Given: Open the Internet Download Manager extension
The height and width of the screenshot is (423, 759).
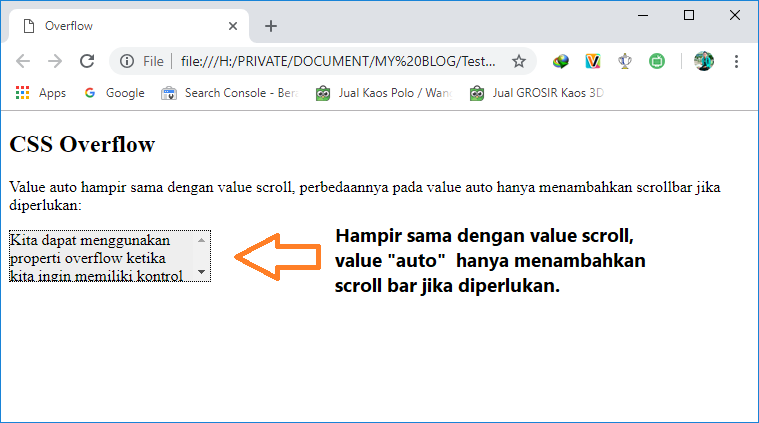Looking at the screenshot, I should click(561, 61).
